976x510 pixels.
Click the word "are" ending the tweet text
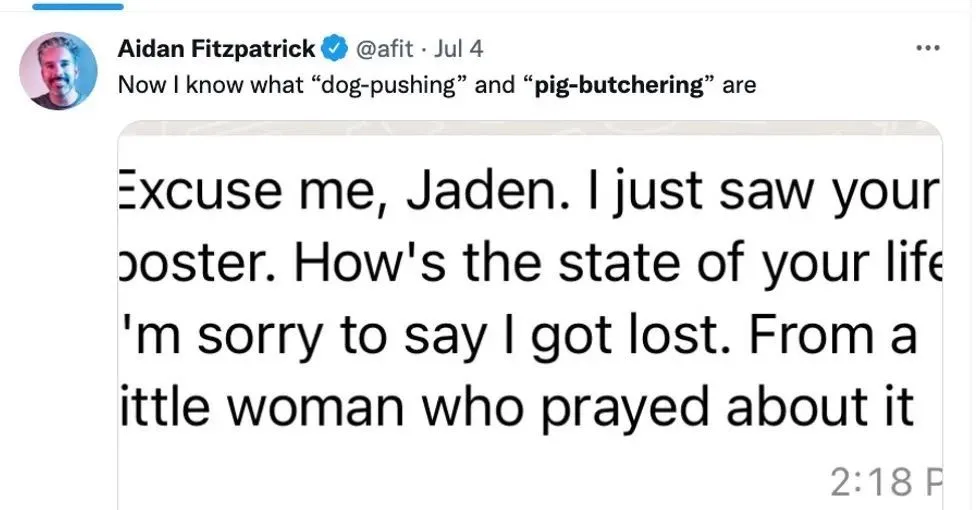click(739, 84)
